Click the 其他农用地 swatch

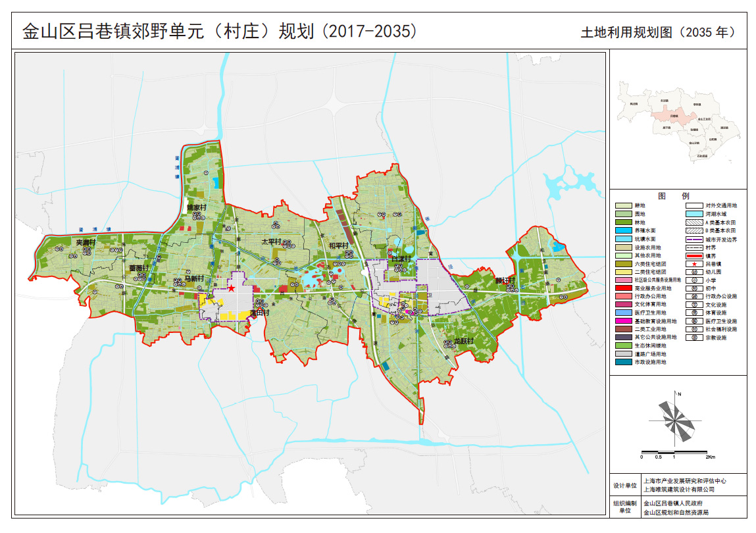point(623,256)
